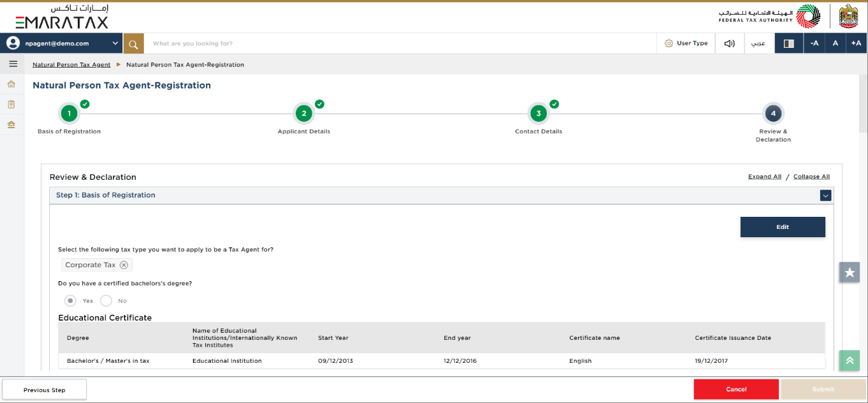Click the End year column header
868x403 pixels.
tap(457, 338)
